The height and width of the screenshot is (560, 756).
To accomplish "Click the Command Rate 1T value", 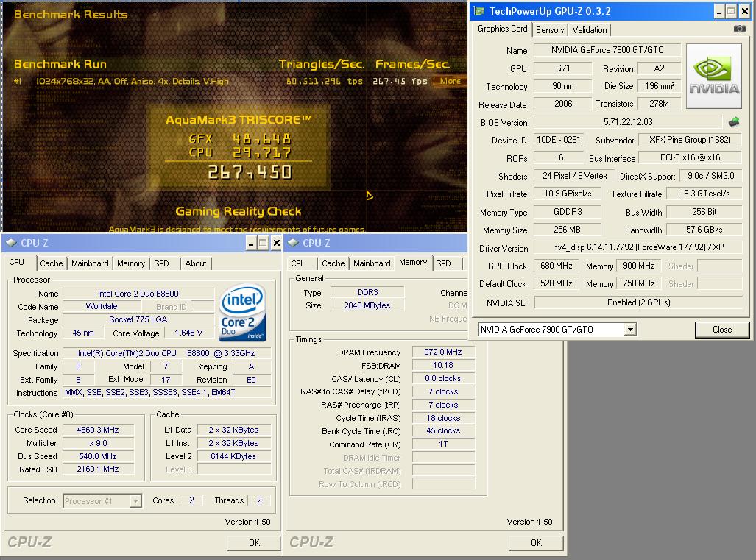I will 443,444.
